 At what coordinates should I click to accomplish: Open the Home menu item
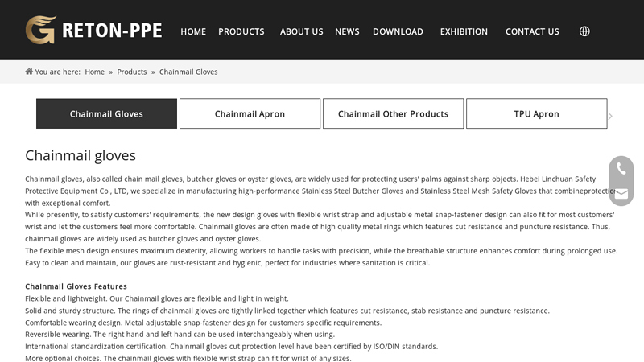pyautogui.click(x=193, y=31)
